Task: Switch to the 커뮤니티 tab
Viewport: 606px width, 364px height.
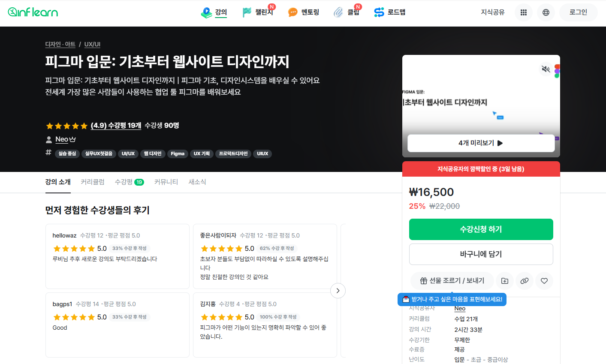Action: pos(166,182)
